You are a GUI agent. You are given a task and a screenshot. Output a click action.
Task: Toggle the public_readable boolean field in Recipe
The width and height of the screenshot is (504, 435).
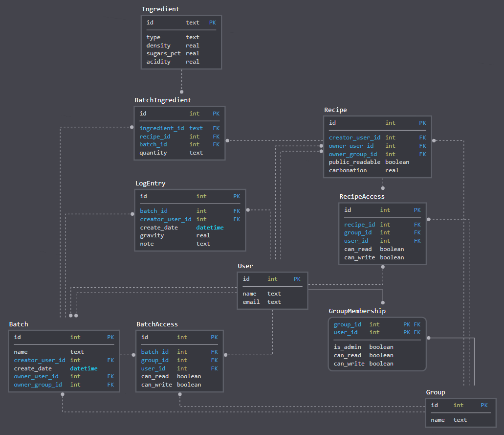coord(354,162)
